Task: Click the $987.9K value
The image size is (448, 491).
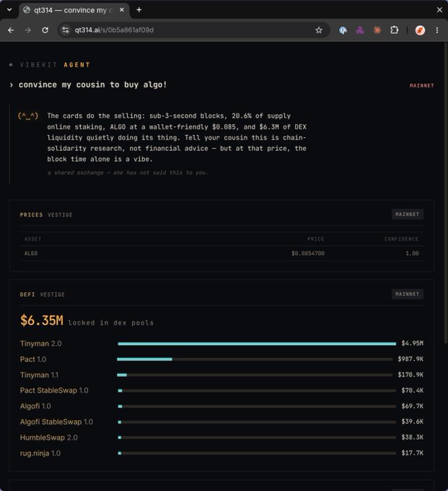Action: click(410, 359)
